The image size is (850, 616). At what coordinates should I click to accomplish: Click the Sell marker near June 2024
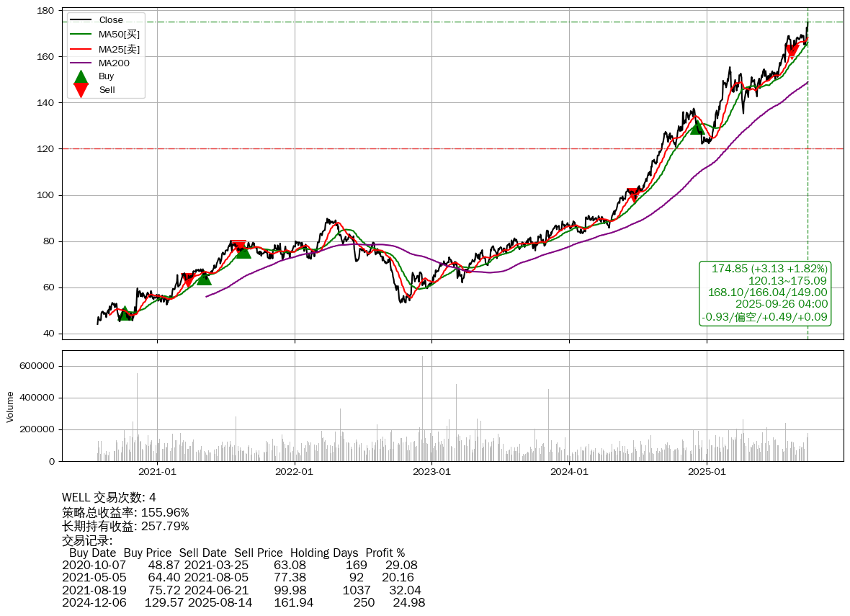pos(633,195)
